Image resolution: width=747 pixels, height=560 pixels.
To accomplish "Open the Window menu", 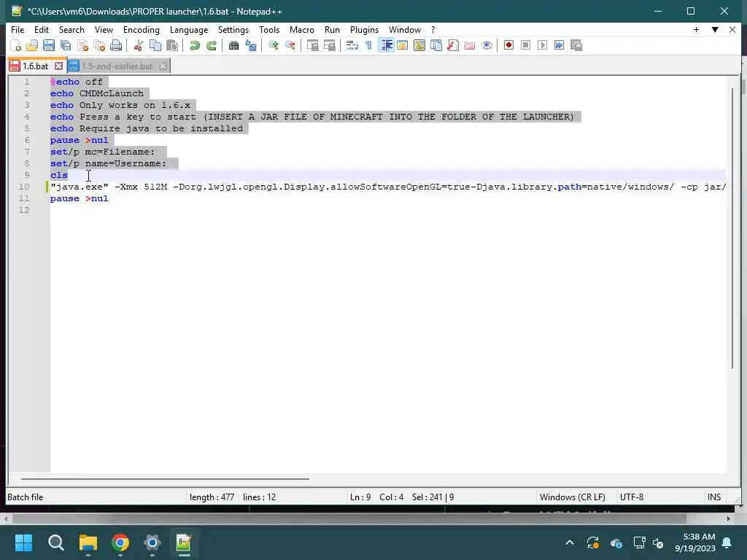I will point(404,29).
